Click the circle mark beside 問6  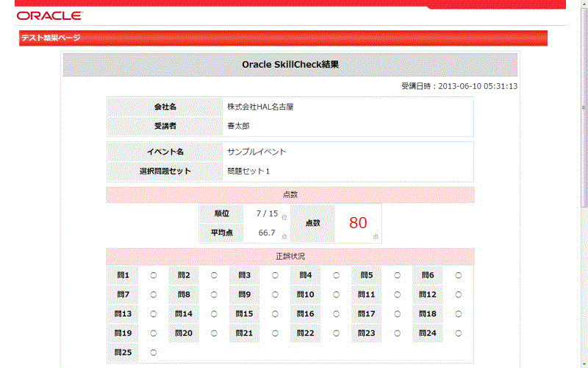click(459, 275)
